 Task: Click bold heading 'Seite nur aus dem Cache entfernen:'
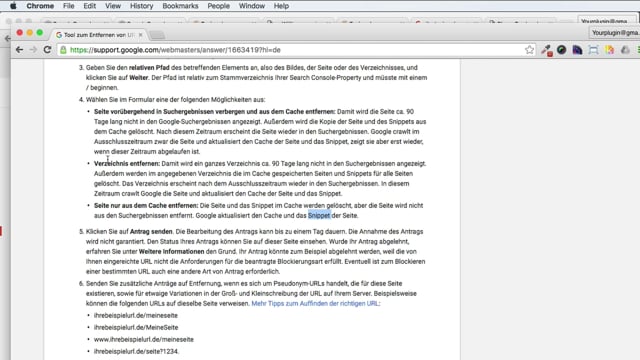click(146, 206)
